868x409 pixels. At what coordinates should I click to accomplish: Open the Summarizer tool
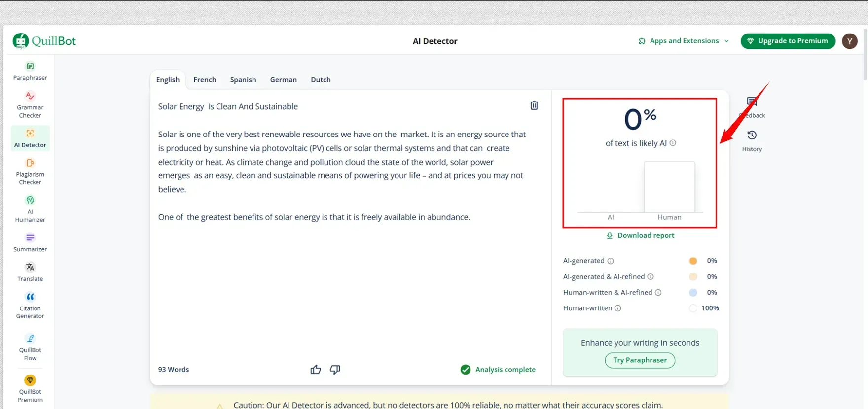[x=30, y=243]
